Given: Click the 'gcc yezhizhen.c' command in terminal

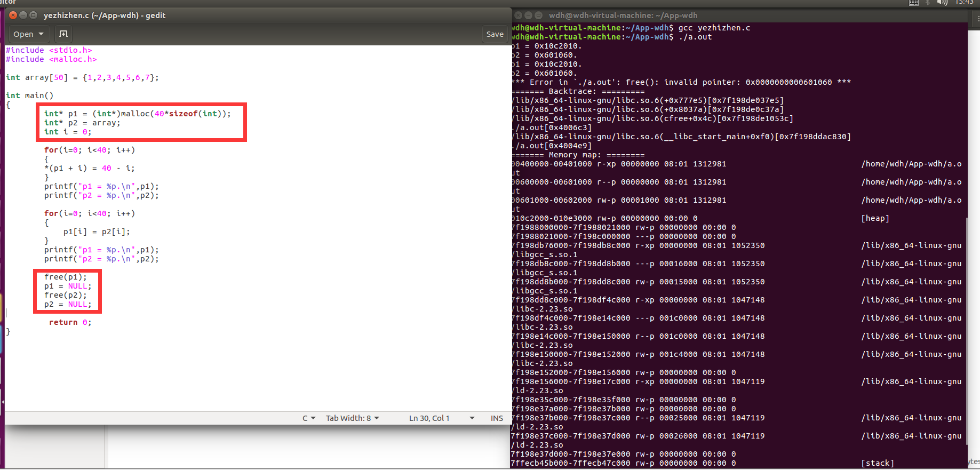Looking at the screenshot, I should click(714, 28).
